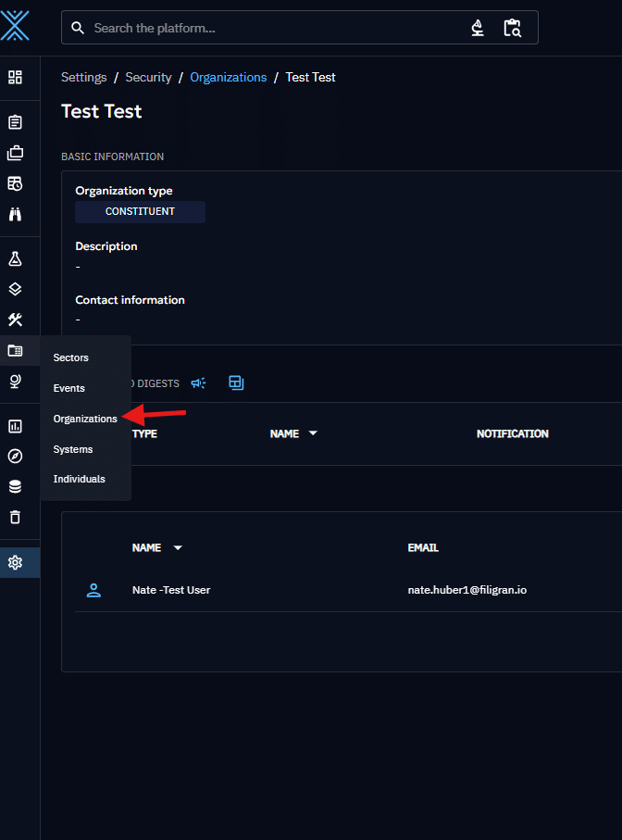Click the Organizations breadcrumb link

coord(228,77)
